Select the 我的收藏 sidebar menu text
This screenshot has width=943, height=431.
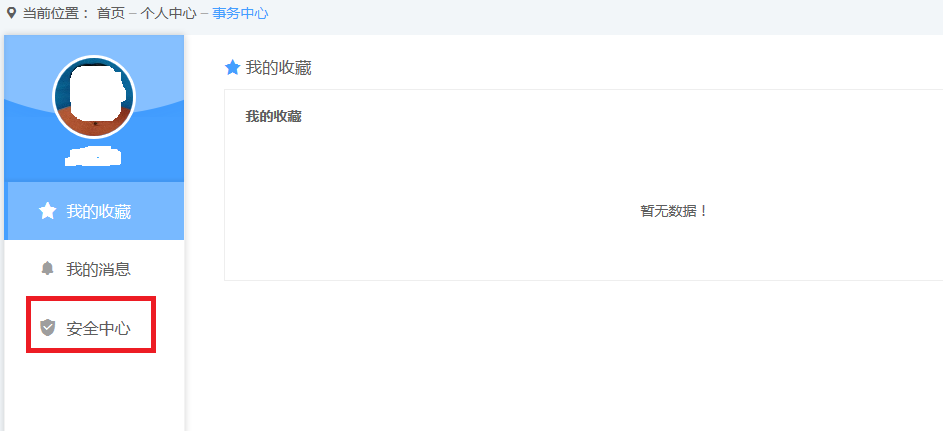click(x=99, y=212)
